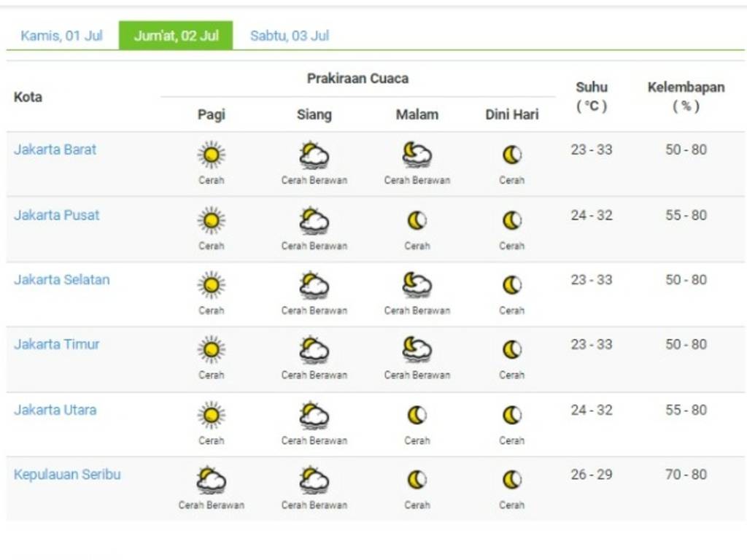Click the Kota column header
This screenshot has width=747, height=560.
(x=28, y=97)
